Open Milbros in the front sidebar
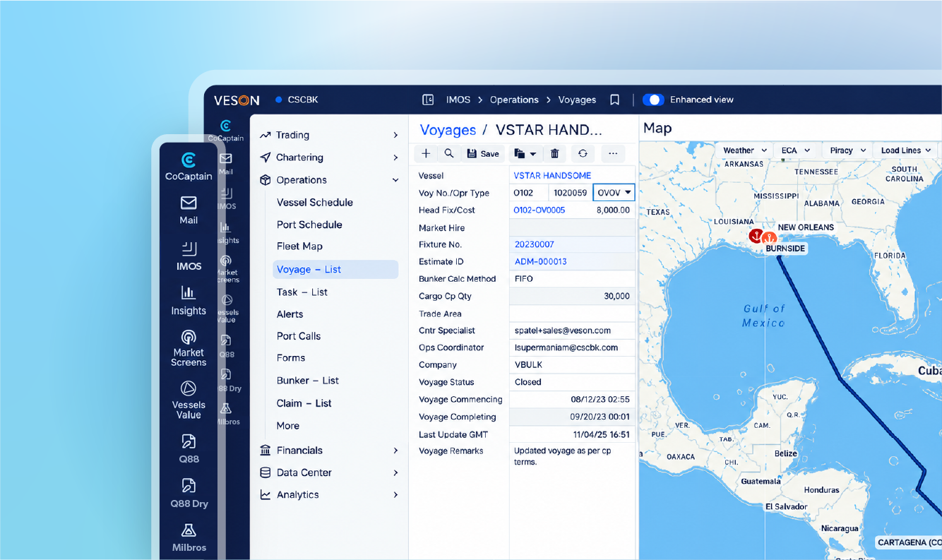The height and width of the screenshot is (560, 942). coord(189,538)
